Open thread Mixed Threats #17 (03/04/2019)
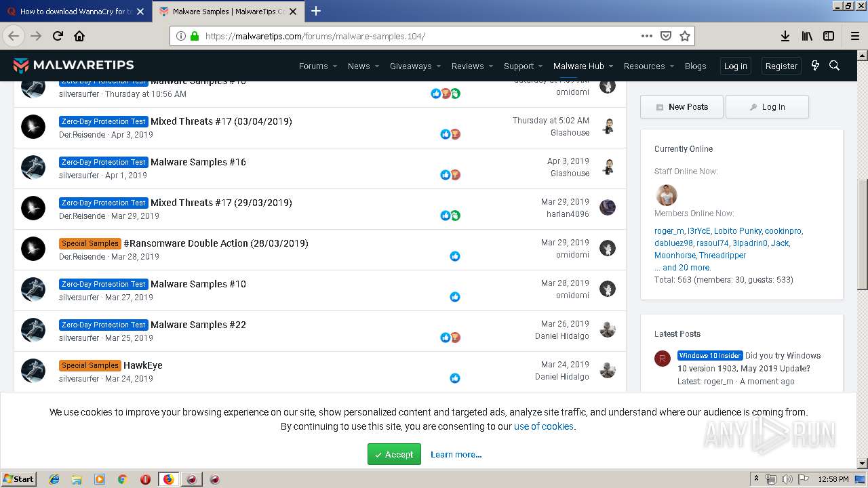Viewport: 868px width, 488px height. 221,121
